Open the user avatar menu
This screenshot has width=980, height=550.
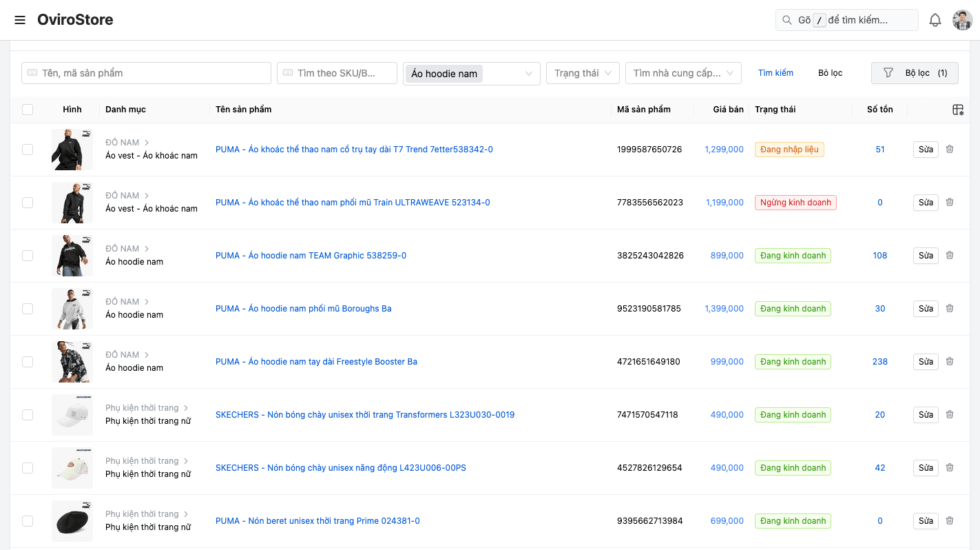coord(962,20)
